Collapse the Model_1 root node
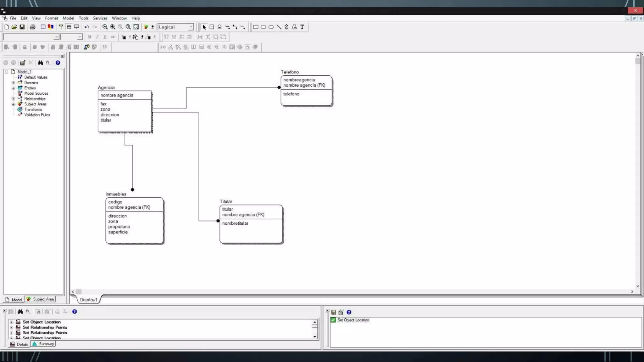Screen dimensions: 644x362 point(6,72)
